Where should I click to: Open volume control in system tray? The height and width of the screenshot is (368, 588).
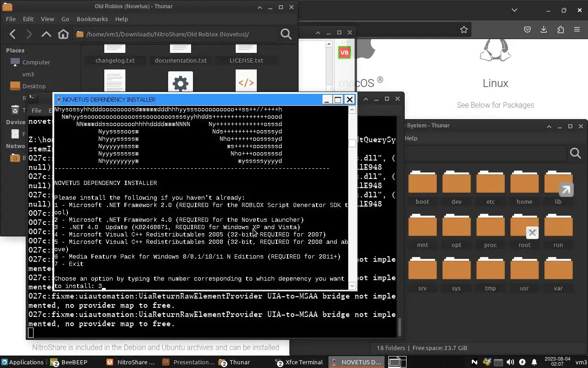click(x=510, y=362)
